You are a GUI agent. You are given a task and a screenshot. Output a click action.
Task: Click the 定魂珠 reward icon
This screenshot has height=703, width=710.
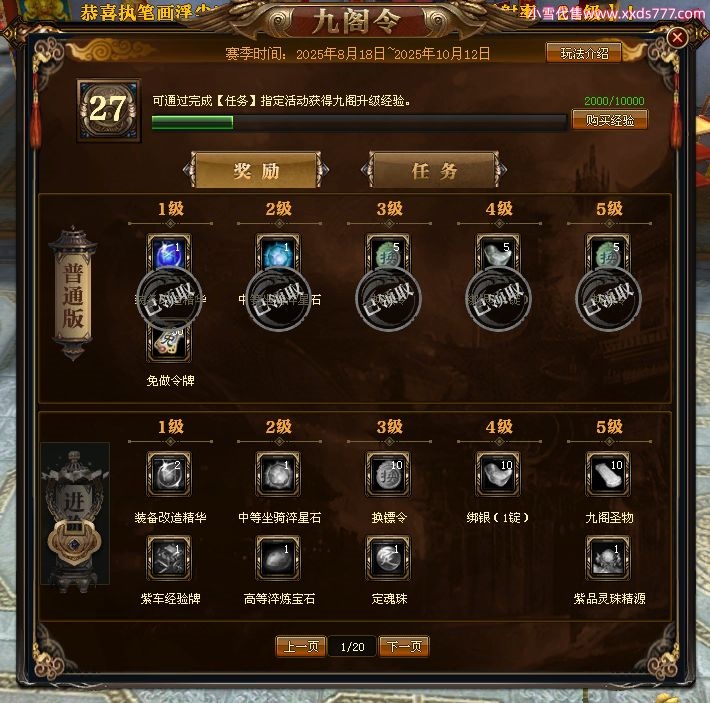[388, 558]
